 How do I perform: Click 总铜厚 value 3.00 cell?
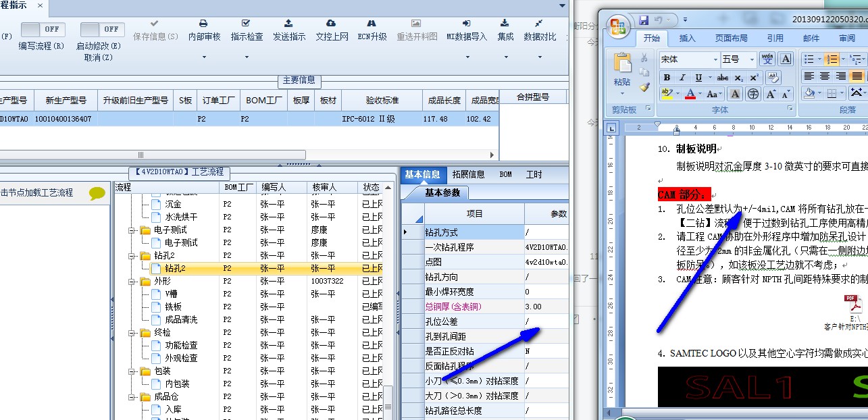[x=546, y=307]
